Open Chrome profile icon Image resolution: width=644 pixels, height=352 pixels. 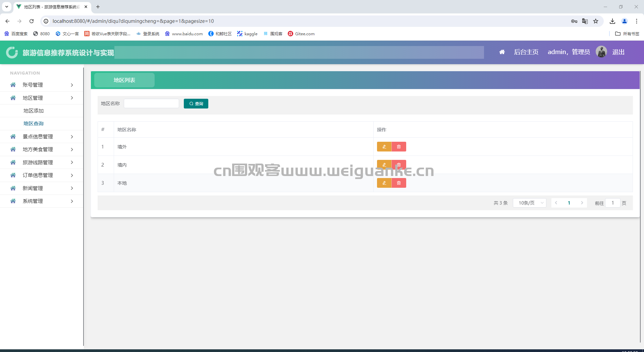pyautogui.click(x=625, y=21)
